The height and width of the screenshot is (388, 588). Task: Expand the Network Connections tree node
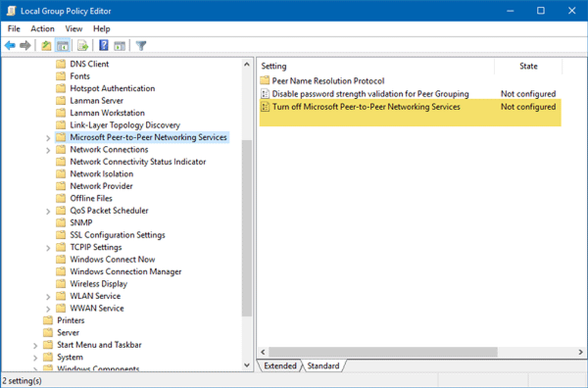[48, 150]
